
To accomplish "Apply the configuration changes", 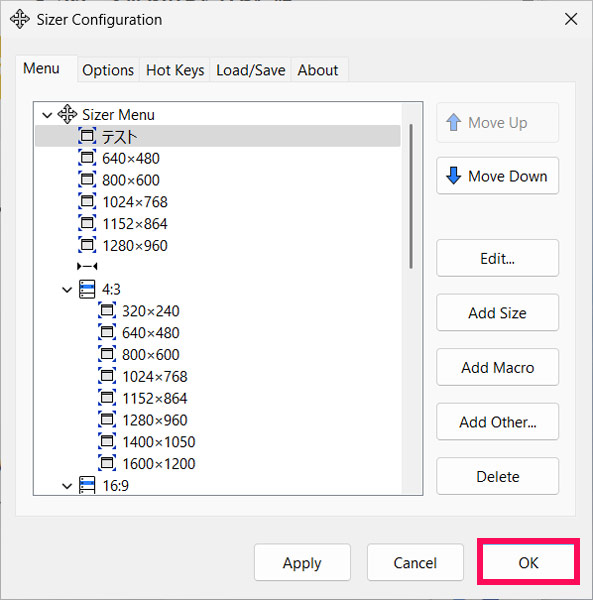I will pyautogui.click(x=302, y=562).
